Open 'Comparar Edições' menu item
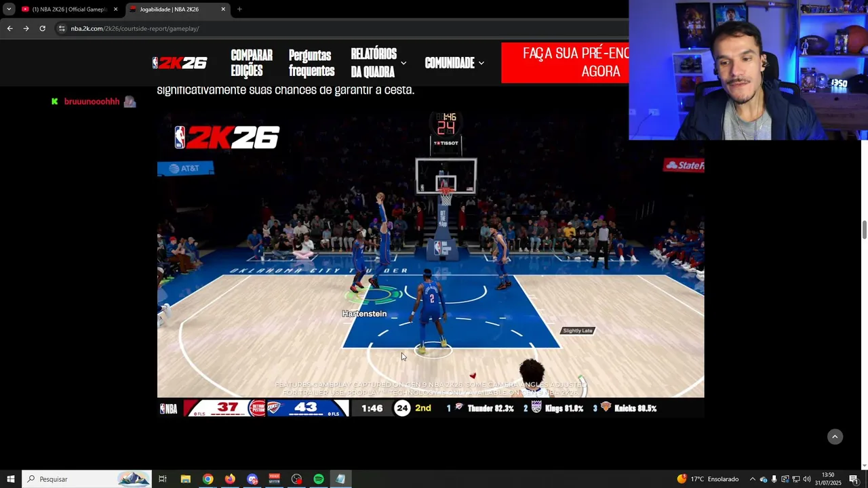The width and height of the screenshot is (868, 488). point(252,63)
